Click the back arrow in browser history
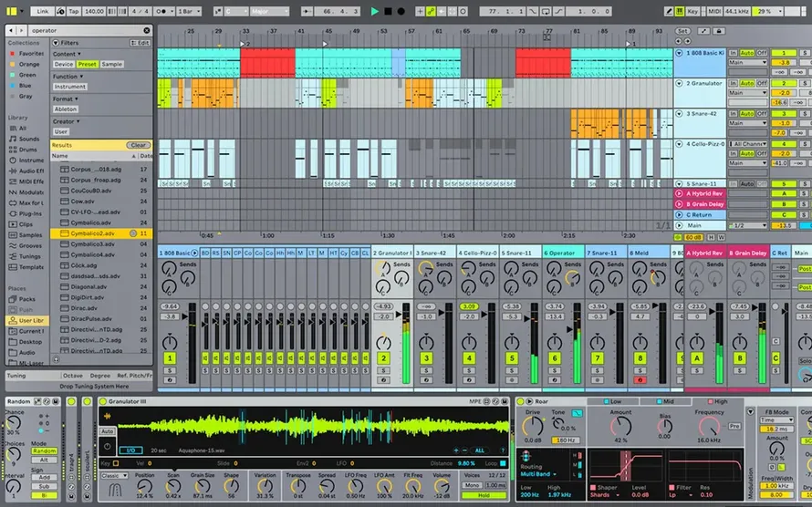 coord(11,30)
